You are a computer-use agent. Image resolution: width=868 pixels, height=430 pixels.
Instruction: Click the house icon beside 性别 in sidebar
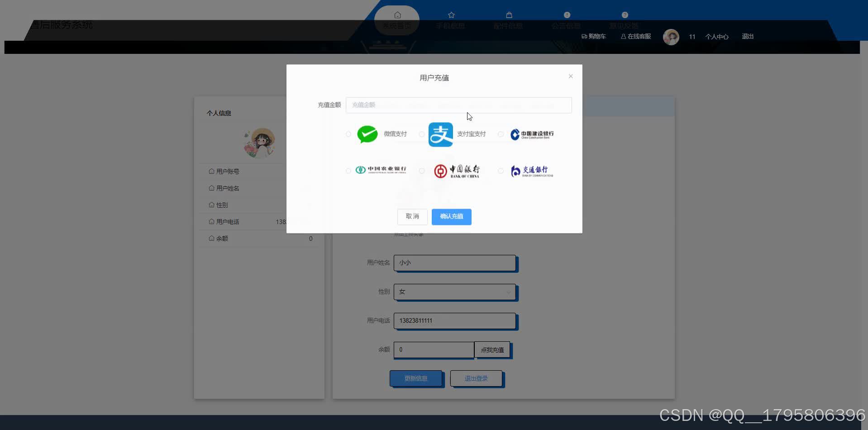point(211,205)
